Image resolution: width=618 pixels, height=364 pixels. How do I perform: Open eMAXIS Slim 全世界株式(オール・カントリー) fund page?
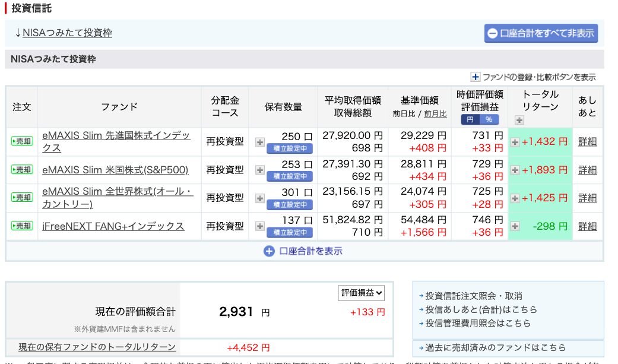pos(118,198)
